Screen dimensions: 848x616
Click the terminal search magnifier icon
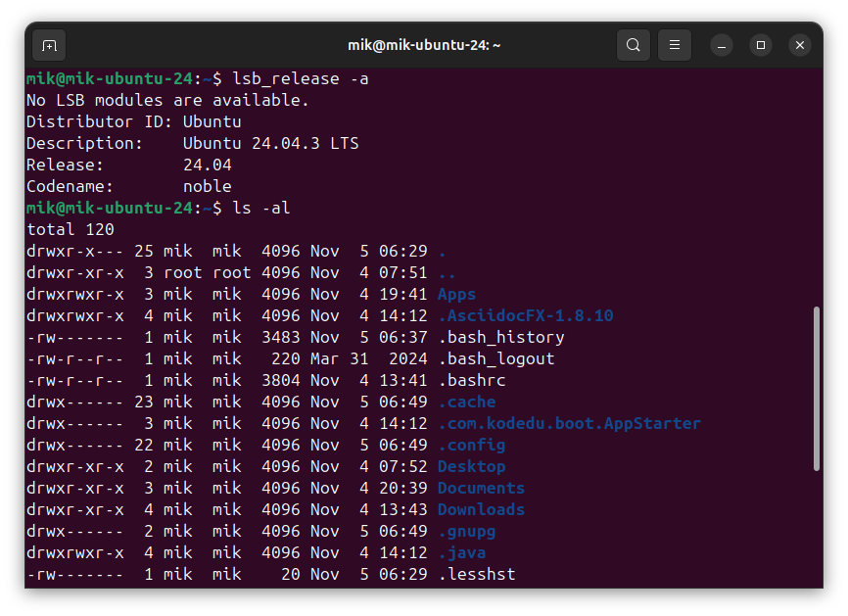coord(634,45)
